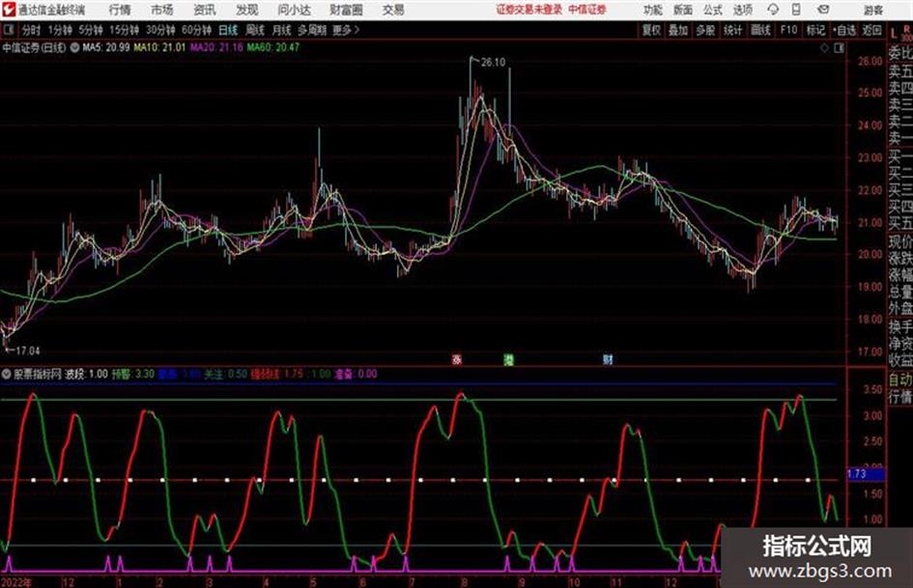Click the 中信证券 broker link

point(587,10)
